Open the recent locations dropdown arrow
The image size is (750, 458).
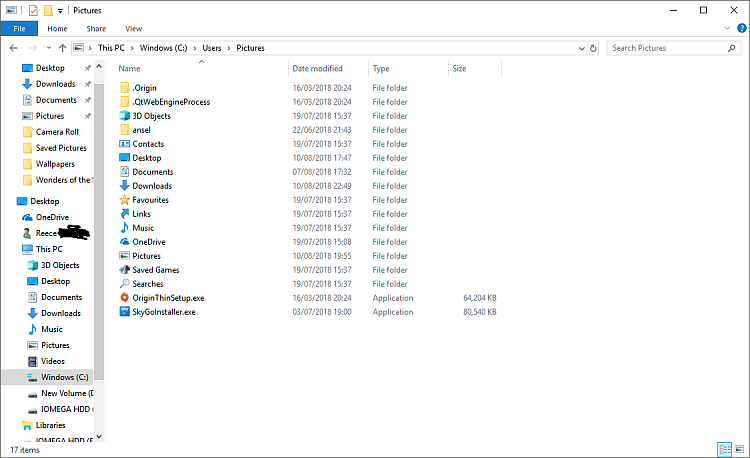[x=49, y=48]
